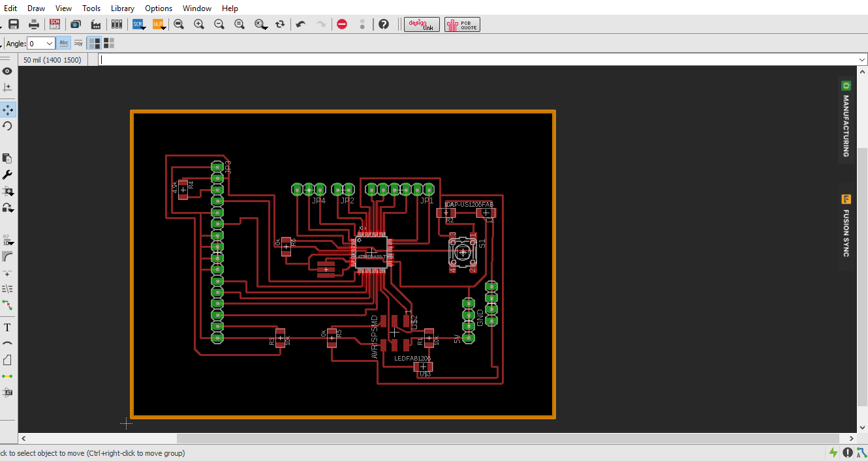Open the FUSION SYNC side panel tab
The image size is (868, 461).
point(846,226)
